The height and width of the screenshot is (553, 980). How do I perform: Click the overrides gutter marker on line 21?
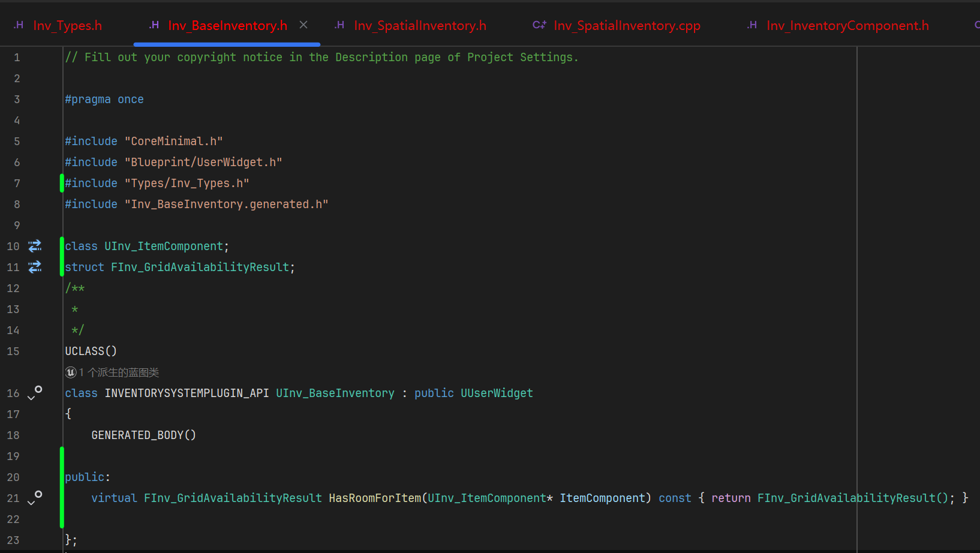click(35, 498)
